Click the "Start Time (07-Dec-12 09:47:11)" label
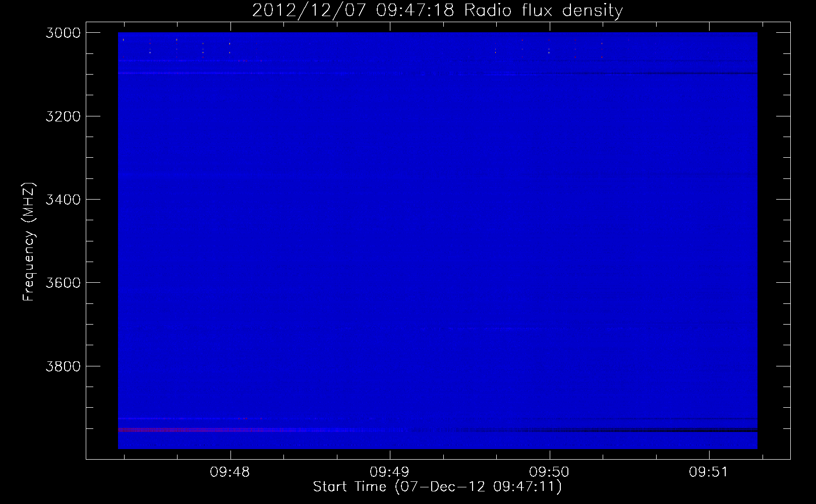816x504 pixels. [437, 487]
